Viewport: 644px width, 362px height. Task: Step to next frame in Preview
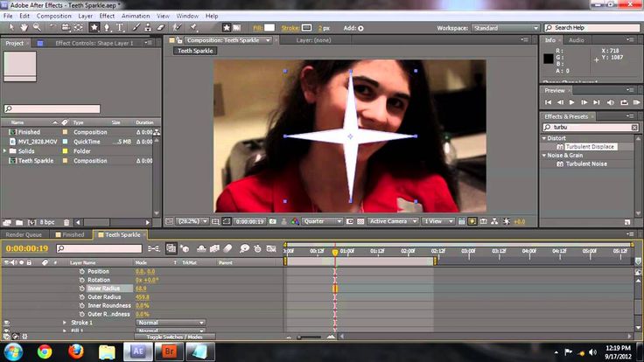[584, 102]
